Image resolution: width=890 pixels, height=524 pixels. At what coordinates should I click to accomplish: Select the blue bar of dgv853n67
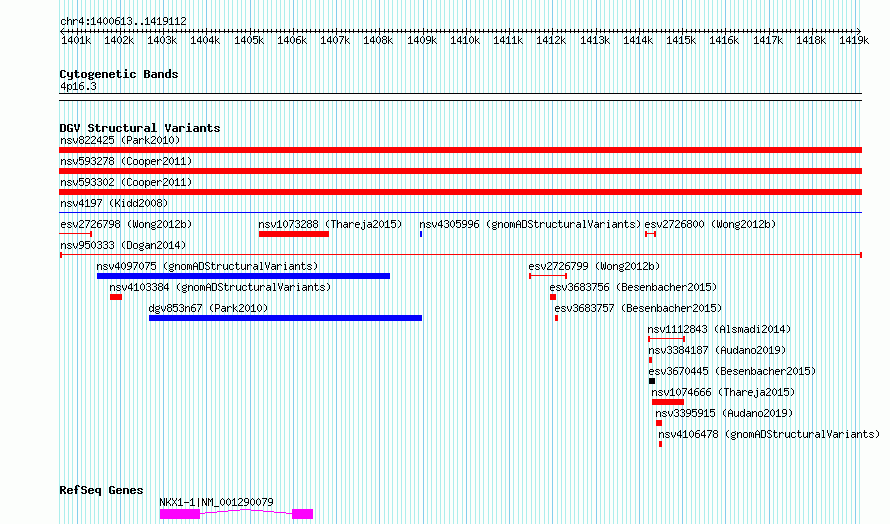(286, 318)
